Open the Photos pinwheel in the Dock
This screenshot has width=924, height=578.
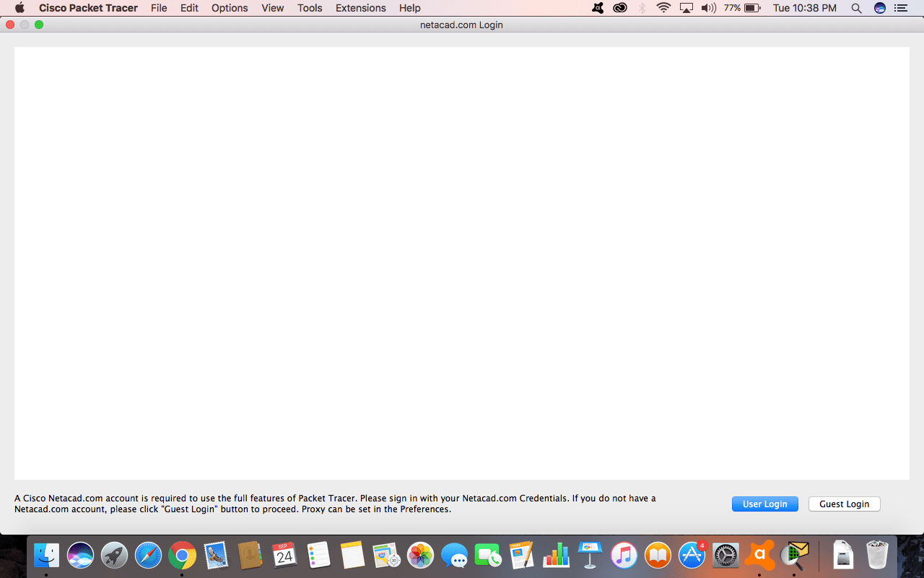420,555
